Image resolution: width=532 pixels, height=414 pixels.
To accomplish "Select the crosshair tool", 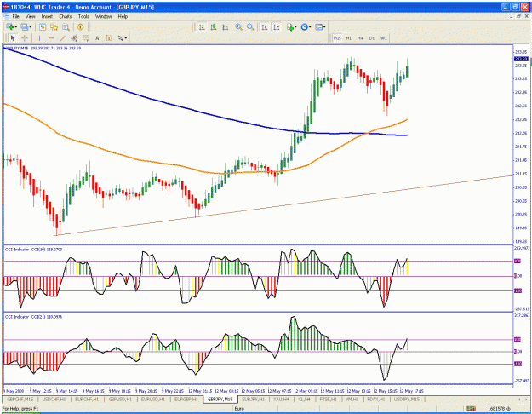I will pyautogui.click(x=25, y=38).
